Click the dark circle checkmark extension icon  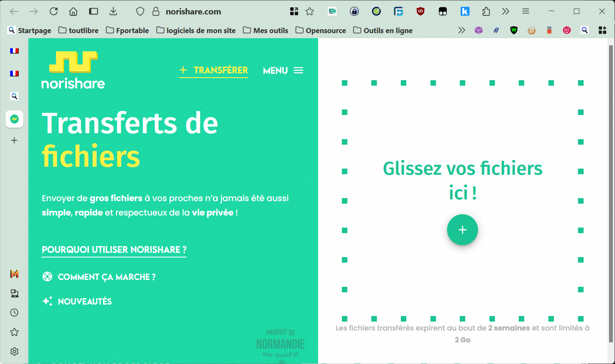tap(376, 11)
